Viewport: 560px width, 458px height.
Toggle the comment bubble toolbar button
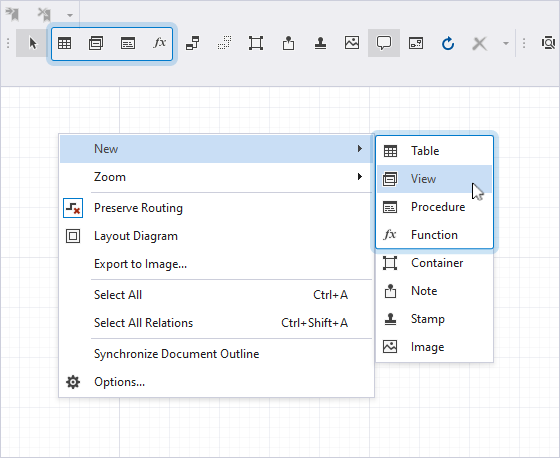(x=384, y=43)
